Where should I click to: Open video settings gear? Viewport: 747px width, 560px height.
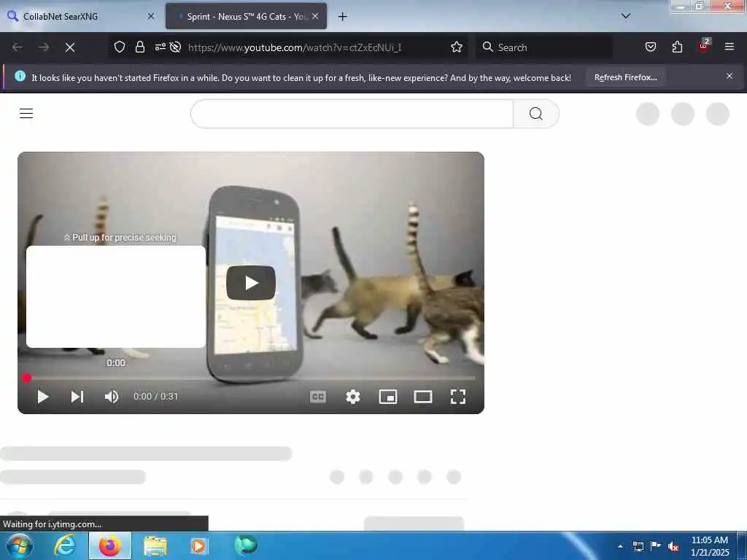tap(353, 397)
